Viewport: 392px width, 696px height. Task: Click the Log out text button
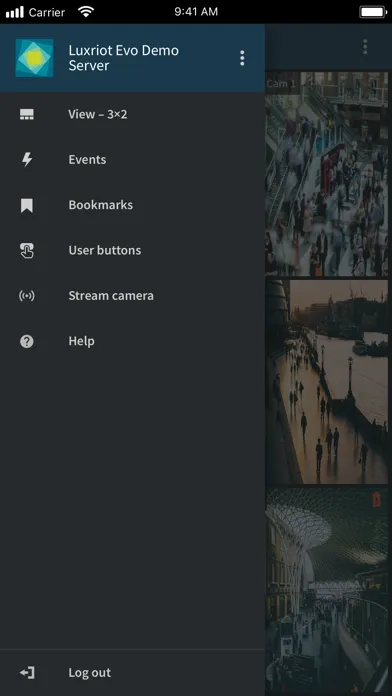pos(90,672)
